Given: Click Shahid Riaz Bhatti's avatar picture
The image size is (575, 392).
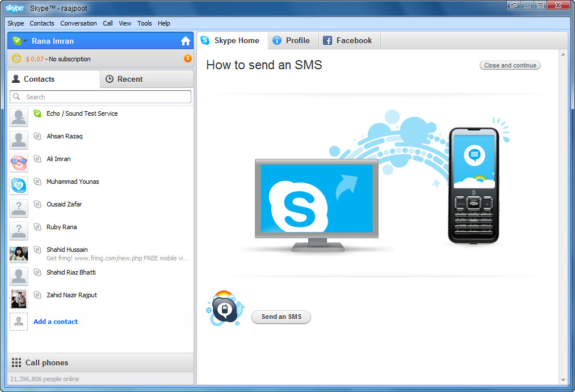Looking at the screenshot, I should 19,277.
